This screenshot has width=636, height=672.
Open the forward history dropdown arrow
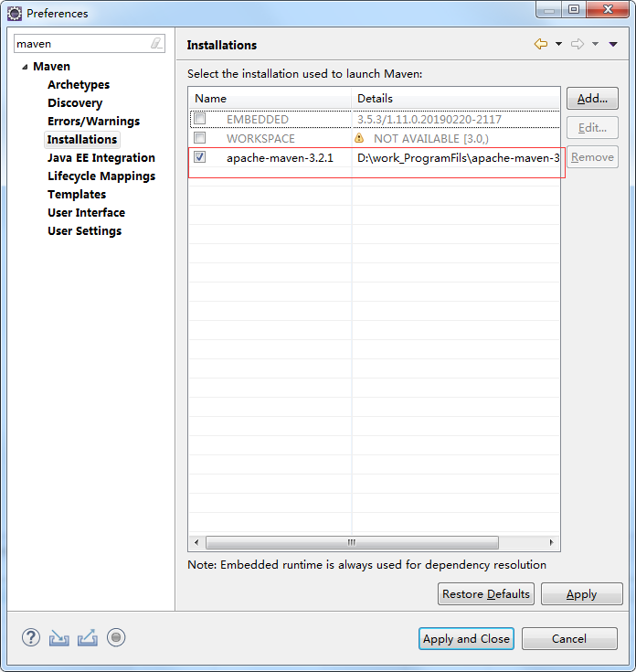[x=595, y=44]
